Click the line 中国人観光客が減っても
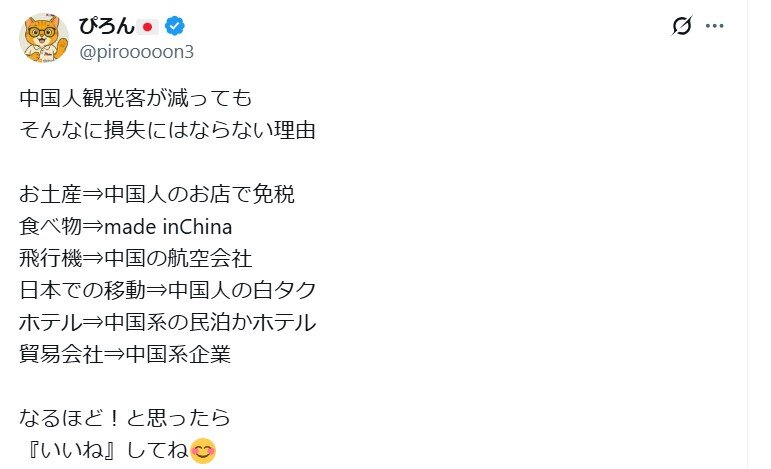Screen dimensions: 771x469 click(129, 100)
